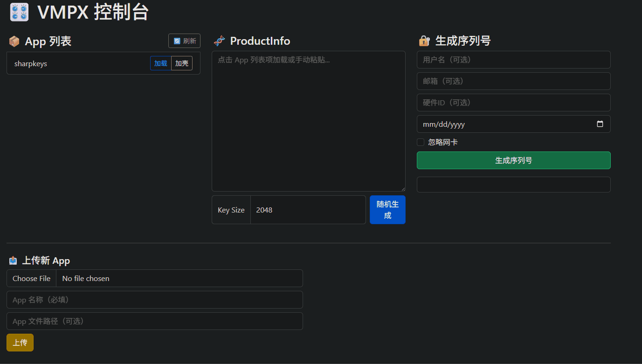Image resolution: width=642 pixels, height=364 pixels.
Task: Click Choose File to browse for an app
Action: point(31,278)
